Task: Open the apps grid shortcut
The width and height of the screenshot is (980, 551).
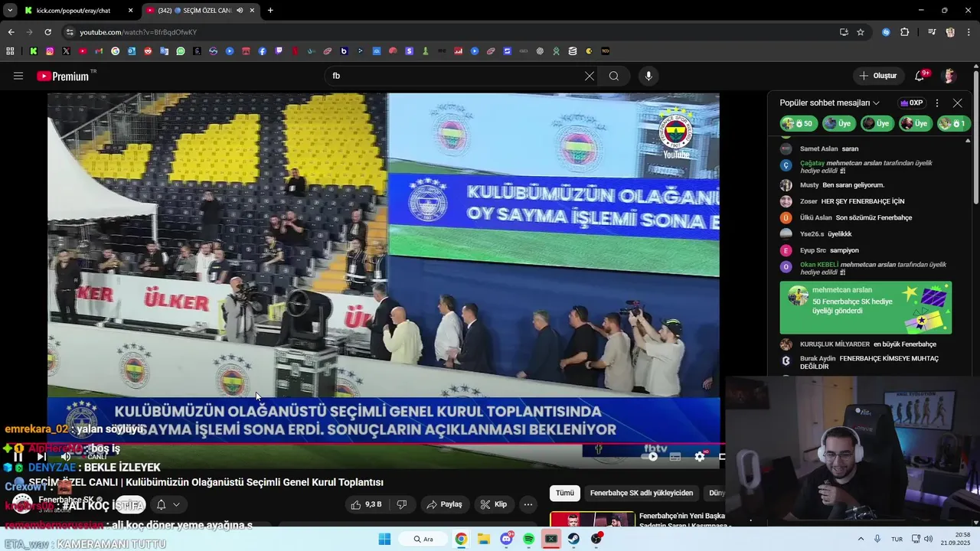Action: (x=10, y=51)
